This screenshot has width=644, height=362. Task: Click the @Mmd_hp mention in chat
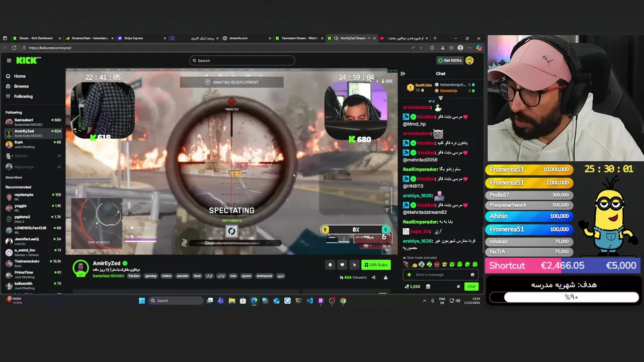pos(414,124)
